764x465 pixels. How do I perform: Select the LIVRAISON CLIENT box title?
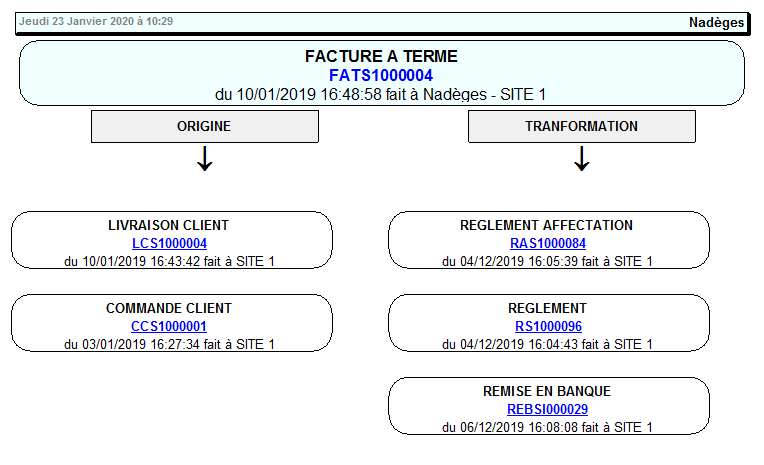[x=169, y=226]
